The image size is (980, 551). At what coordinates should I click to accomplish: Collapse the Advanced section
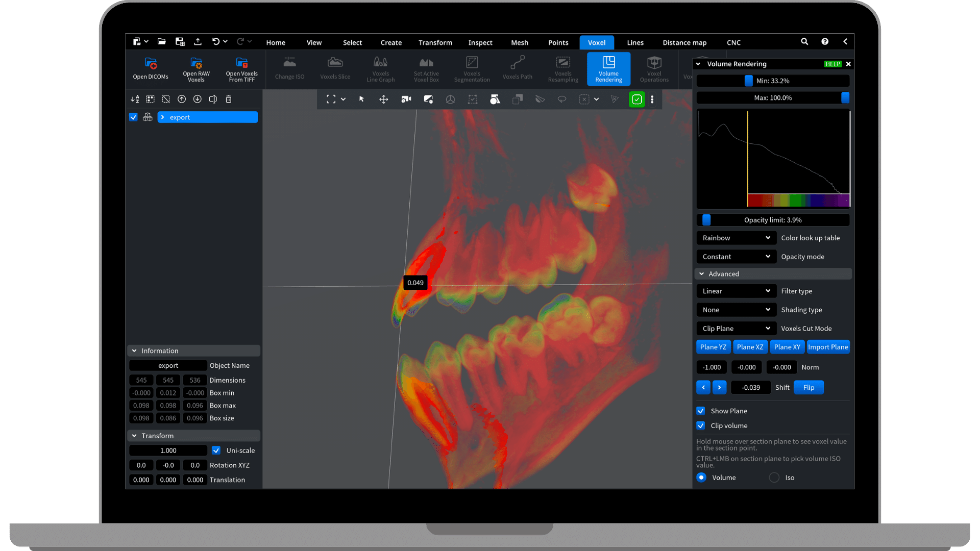coord(702,274)
